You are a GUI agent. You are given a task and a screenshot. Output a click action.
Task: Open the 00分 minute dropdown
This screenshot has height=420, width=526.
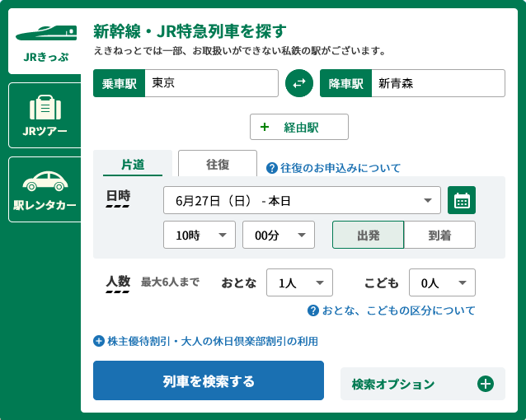pos(279,235)
